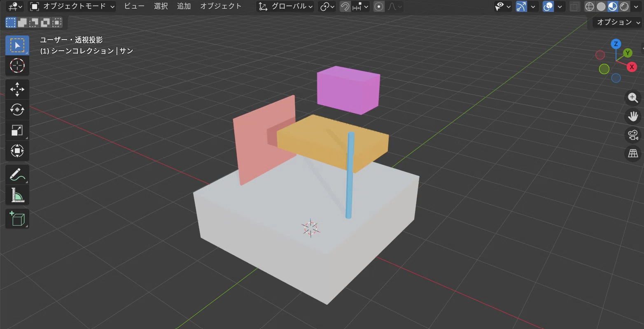Select the pink cube object
Screen dimensions: 644x329
tap(348, 90)
